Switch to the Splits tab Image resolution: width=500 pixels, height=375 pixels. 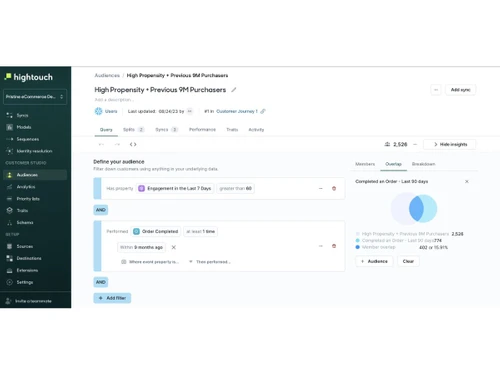click(133, 130)
